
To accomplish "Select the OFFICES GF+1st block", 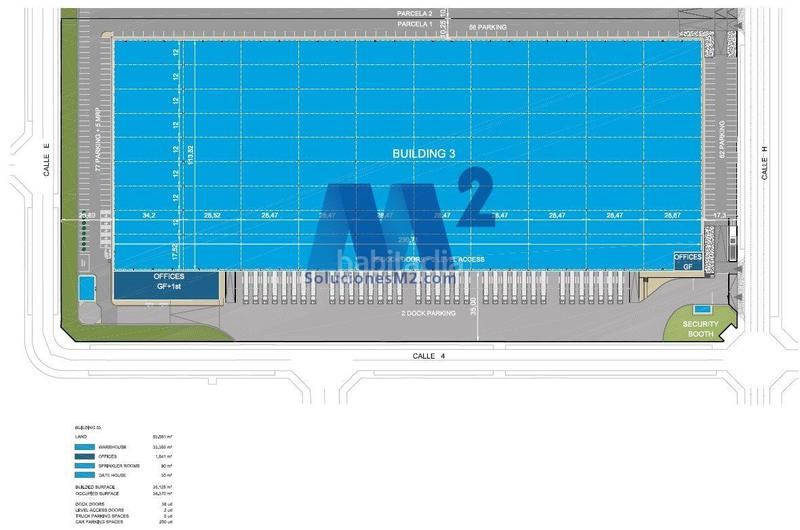I will click(165, 285).
